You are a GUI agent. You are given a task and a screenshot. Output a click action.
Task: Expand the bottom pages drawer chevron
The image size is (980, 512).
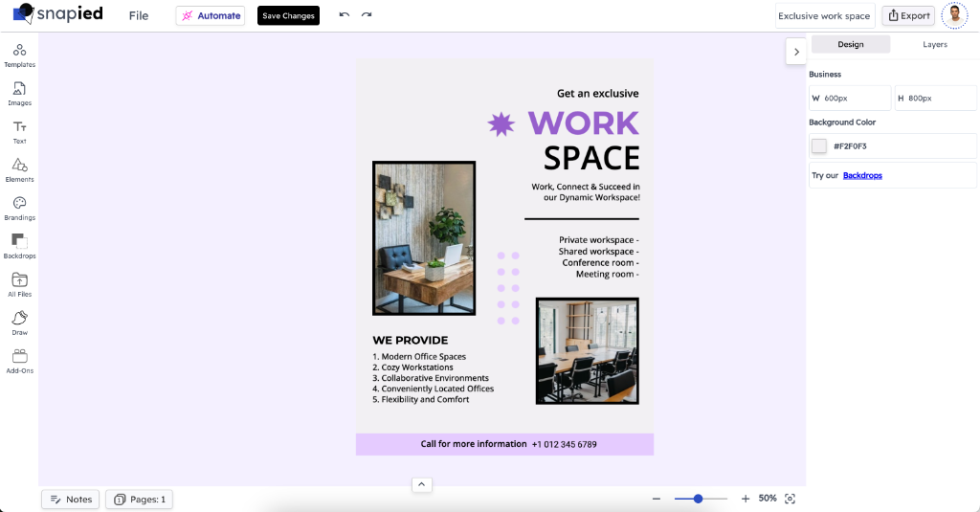click(x=421, y=484)
